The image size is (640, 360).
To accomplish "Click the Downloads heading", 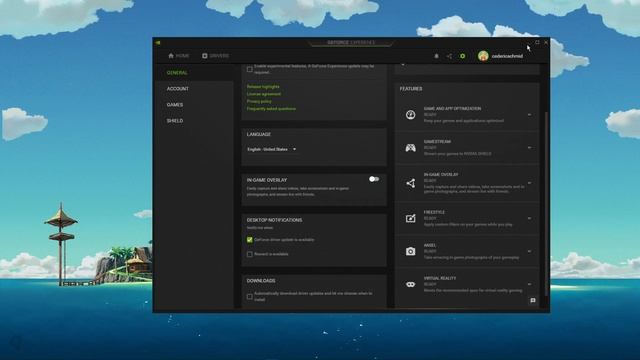I will tap(261, 281).
